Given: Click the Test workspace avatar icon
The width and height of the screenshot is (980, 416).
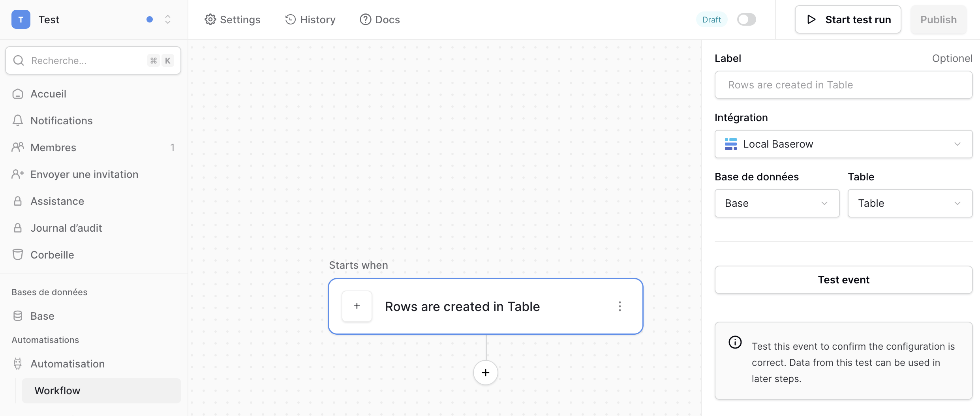Looking at the screenshot, I should (21, 19).
